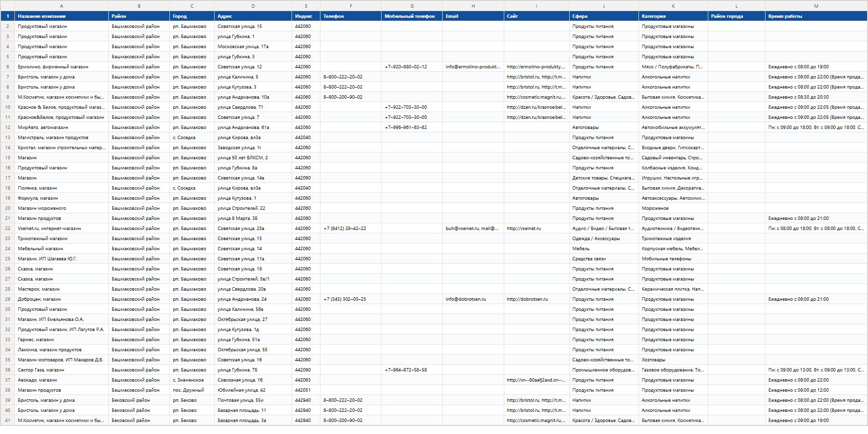
Task: Click phone '+7 (343) 302–05–25'
Action: pyautogui.click(x=351, y=299)
